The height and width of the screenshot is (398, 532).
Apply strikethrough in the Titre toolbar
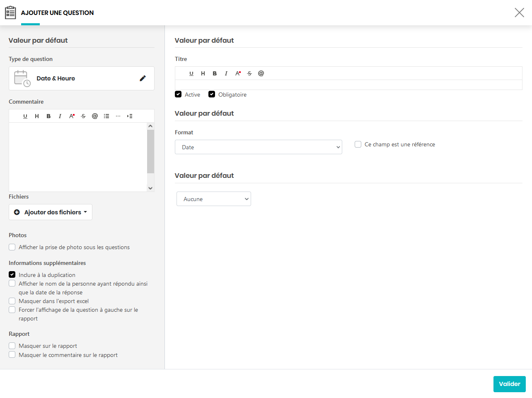tap(249, 73)
